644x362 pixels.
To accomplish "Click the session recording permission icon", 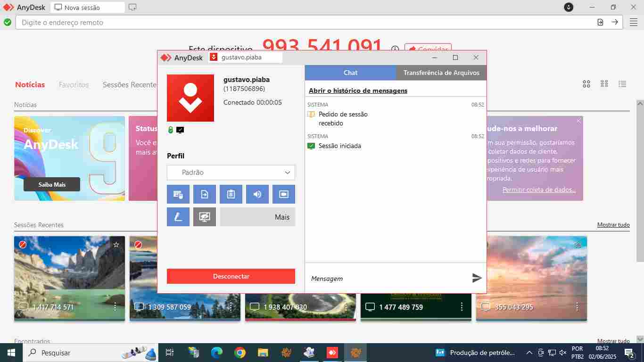I will pos(284,194).
